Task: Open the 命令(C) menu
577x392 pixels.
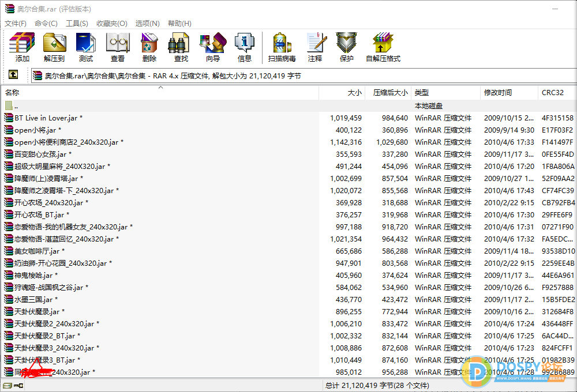Action: tap(46, 23)
